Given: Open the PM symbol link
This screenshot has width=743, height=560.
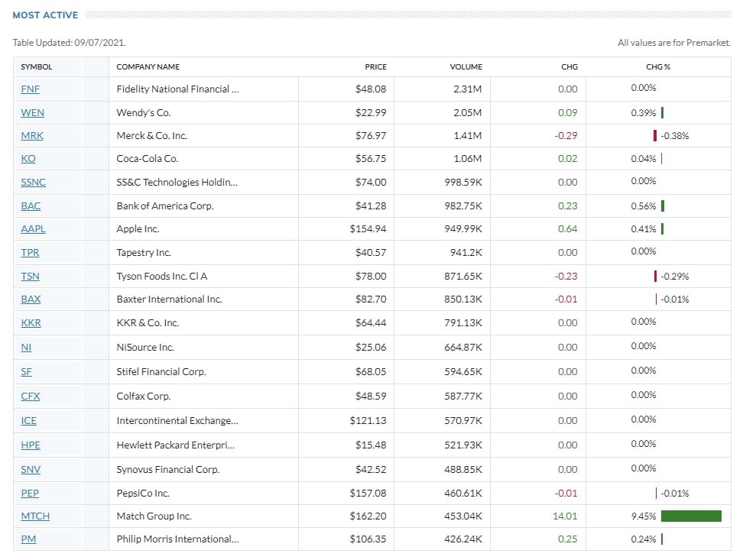Looking at the screenshot, I should [28, 539].
